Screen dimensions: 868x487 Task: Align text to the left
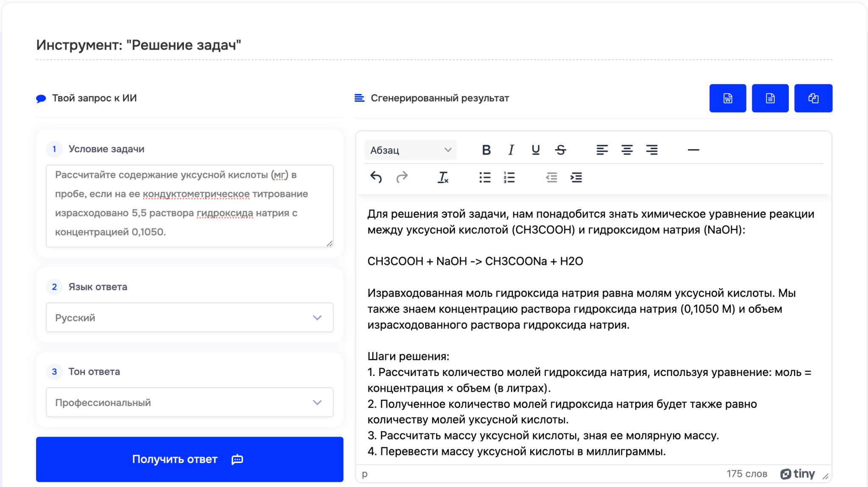tap(602, 150)
